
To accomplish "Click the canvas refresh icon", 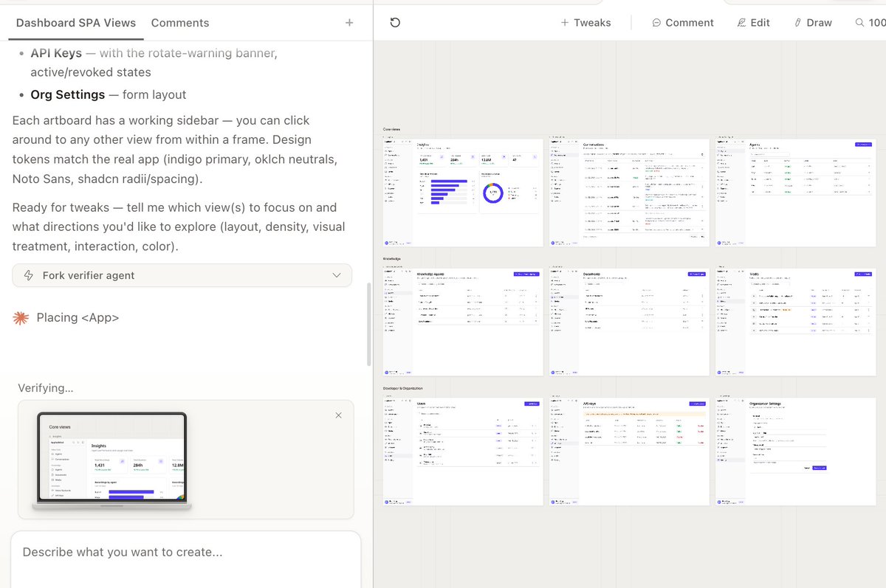I will pyautogui.click(x=395, y=23).
